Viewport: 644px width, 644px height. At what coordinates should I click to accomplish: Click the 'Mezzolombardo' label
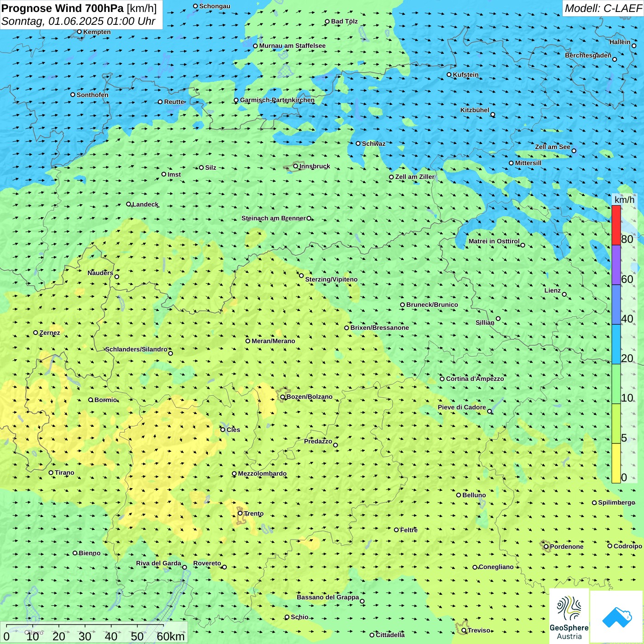[x=262, y=473]
